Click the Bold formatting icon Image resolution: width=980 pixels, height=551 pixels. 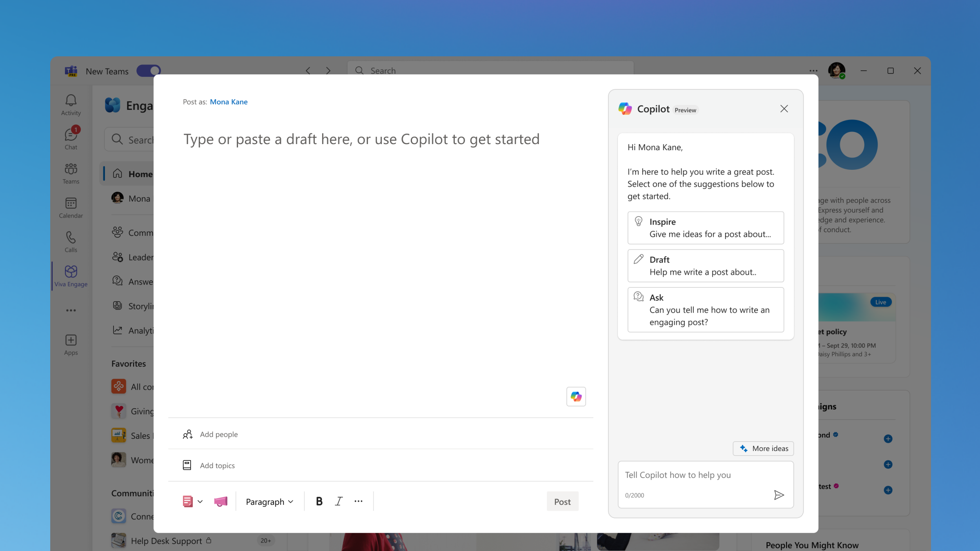coord(319,501)
